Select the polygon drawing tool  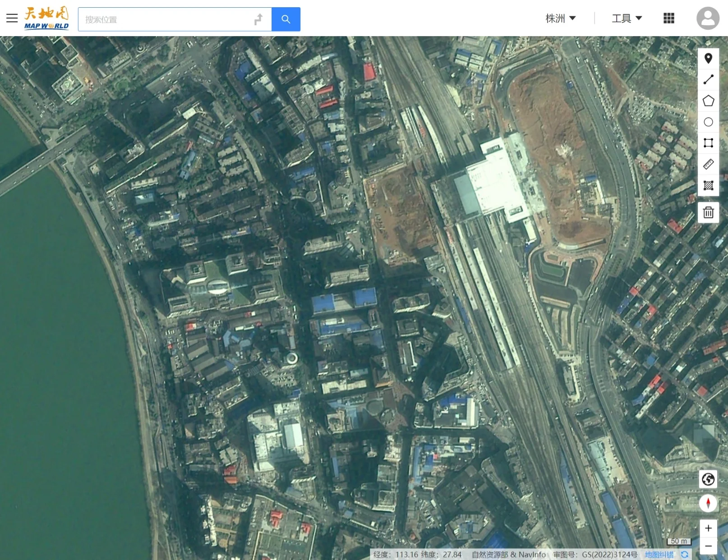point(708,101)
